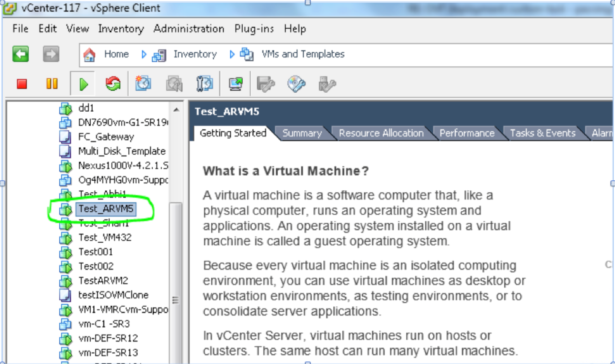Screen dimensions: 615x364
Task: Select the dd1 virtual machine
Action: tap(86, 108)
